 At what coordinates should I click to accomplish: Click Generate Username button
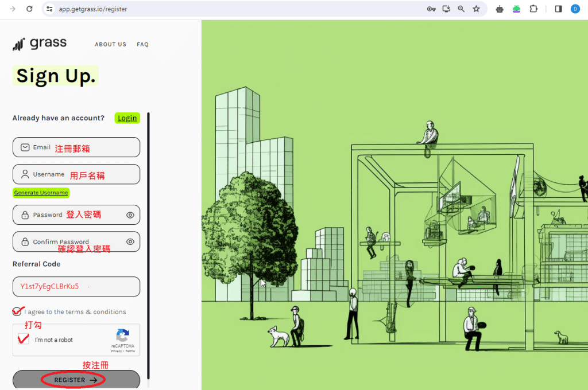(41, 193)
